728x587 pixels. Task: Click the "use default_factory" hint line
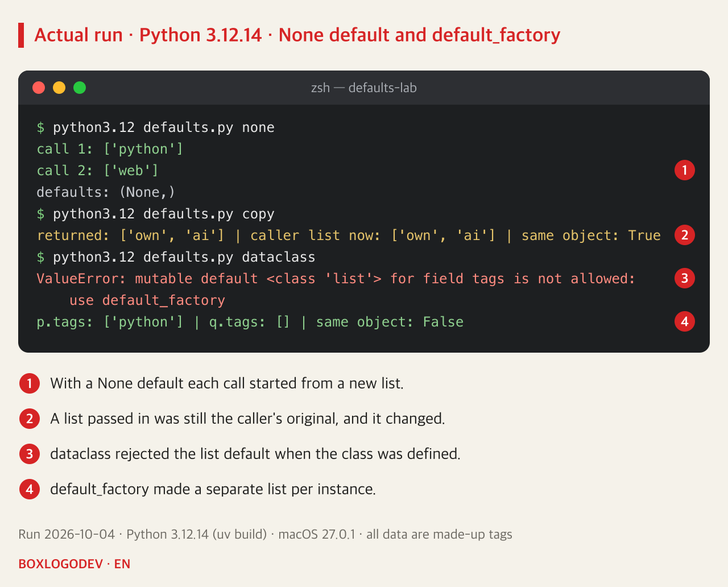coord(147,300)
